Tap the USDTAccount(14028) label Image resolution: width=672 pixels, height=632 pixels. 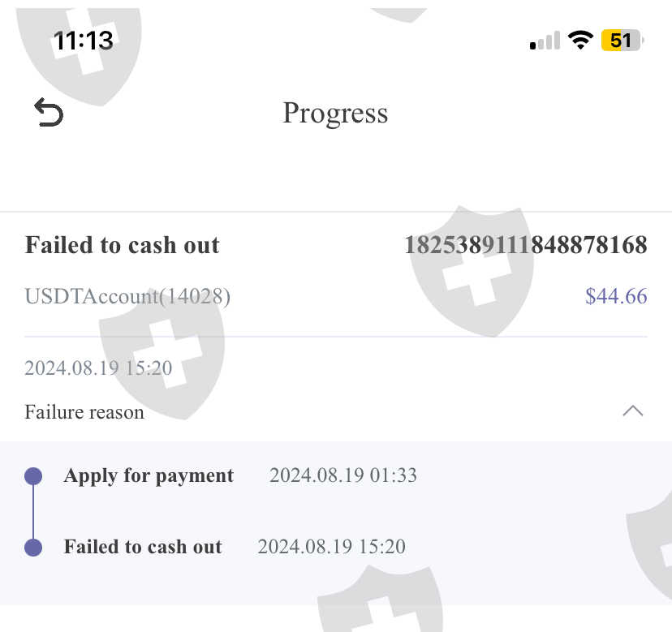pyautogui.click(x=127, y=297)
